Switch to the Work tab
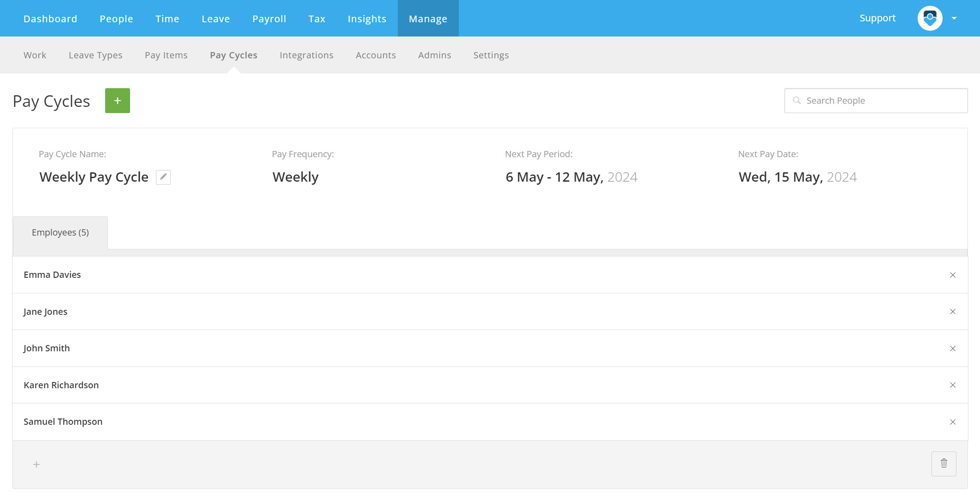Screen dimensions: 980x492 click(x=35, y=55)
